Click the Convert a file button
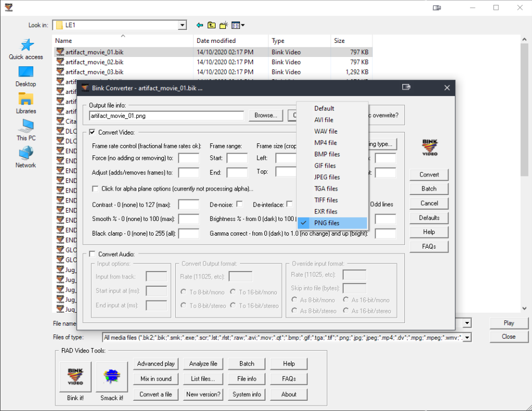This screenshot has height=411, width=532. [x=156, y=394]
